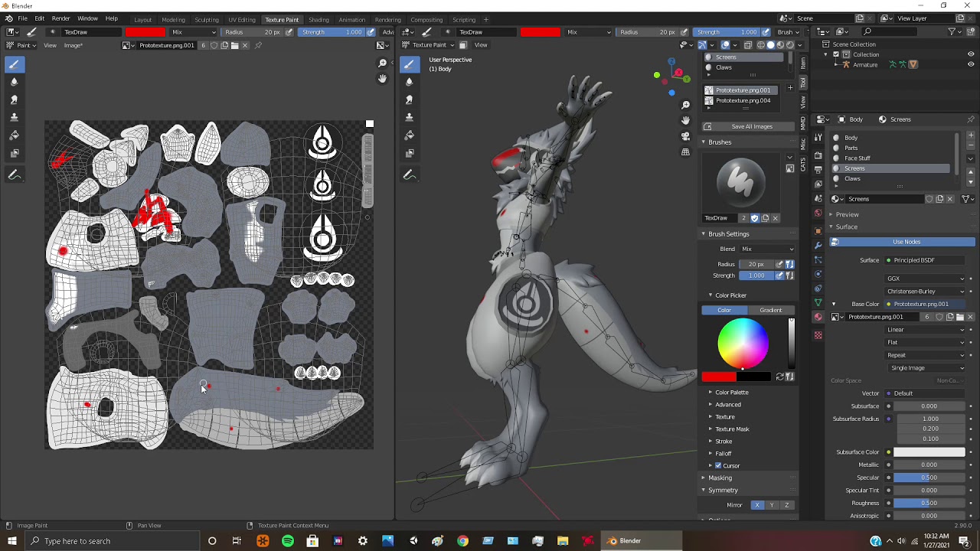The width and height of the screenshot is (980, 551).
Task: Open the Single Image source dropdown
Action: [x=925, y=368]
